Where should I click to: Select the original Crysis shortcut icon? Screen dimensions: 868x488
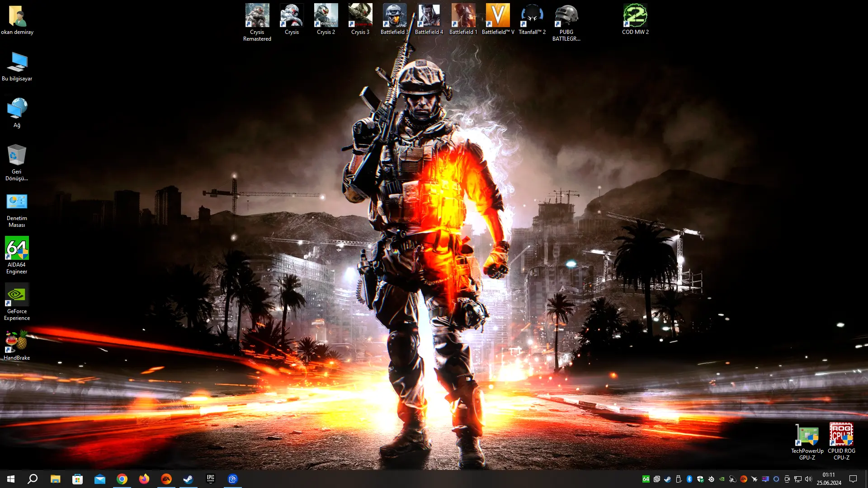(x=292, y=19)
